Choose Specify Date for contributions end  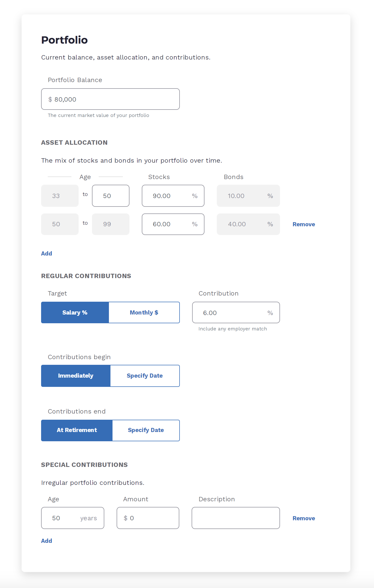tap(146, 430)
